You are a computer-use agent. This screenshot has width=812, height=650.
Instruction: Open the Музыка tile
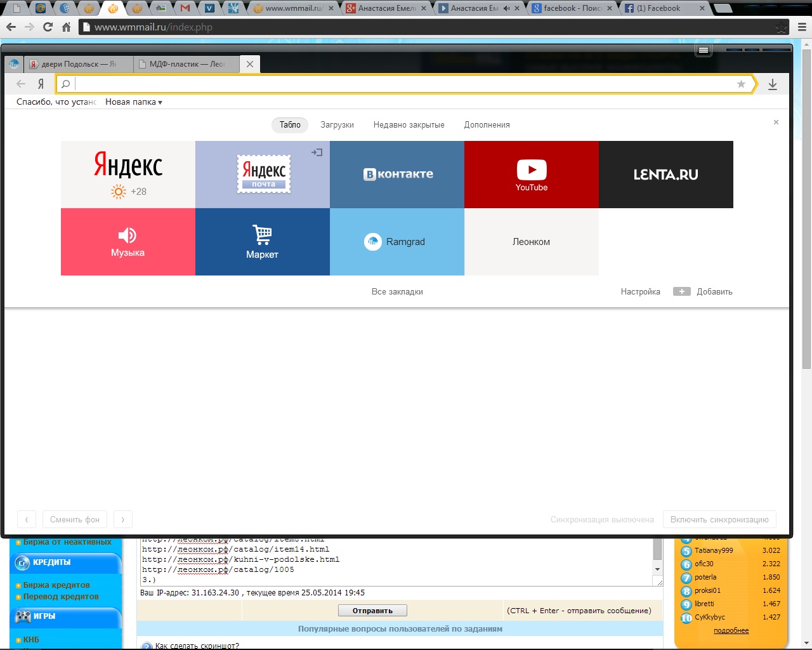click(128, 242)
